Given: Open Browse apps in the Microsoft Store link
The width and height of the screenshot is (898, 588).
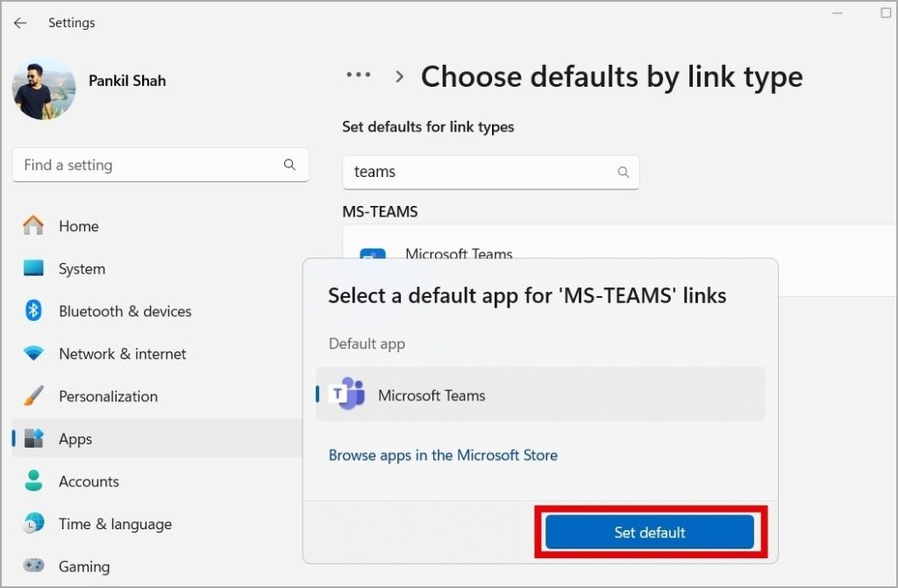Looking at the screenshot, I should pos(443,455).
